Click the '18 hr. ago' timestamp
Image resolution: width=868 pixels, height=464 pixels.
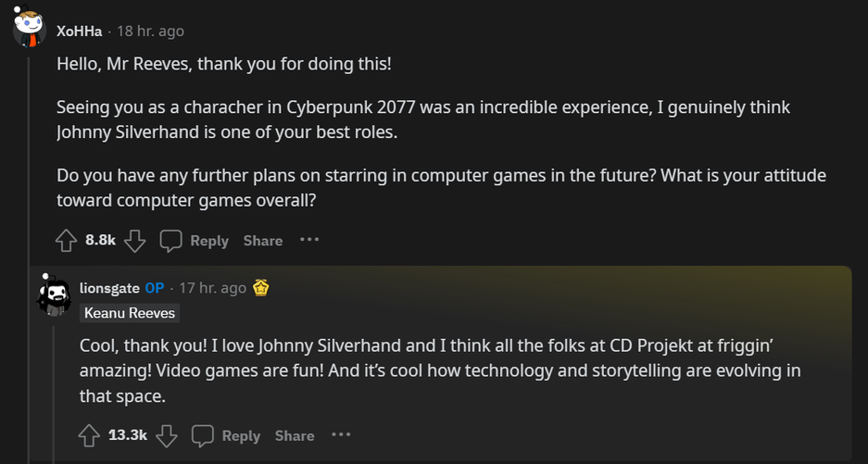pyautogui.click(x=150, y=31)
